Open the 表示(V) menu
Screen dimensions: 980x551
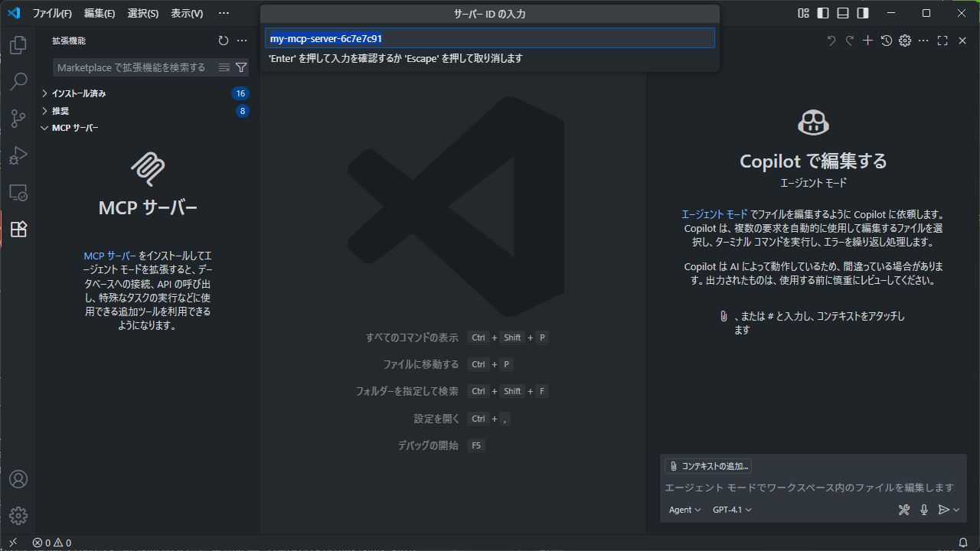(x=187, y=13)
